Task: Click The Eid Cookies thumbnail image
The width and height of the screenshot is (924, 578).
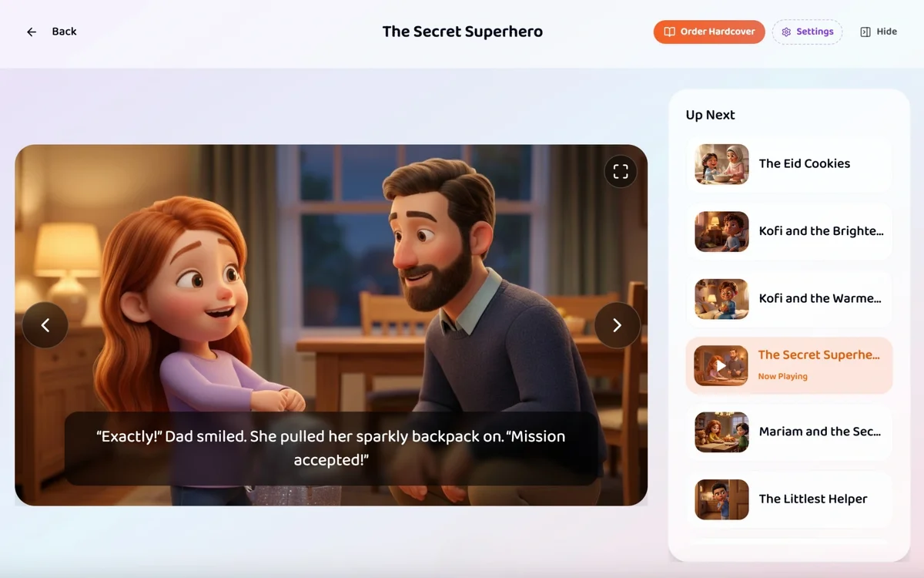Action: pyautogui.click(x=721, y=164)
